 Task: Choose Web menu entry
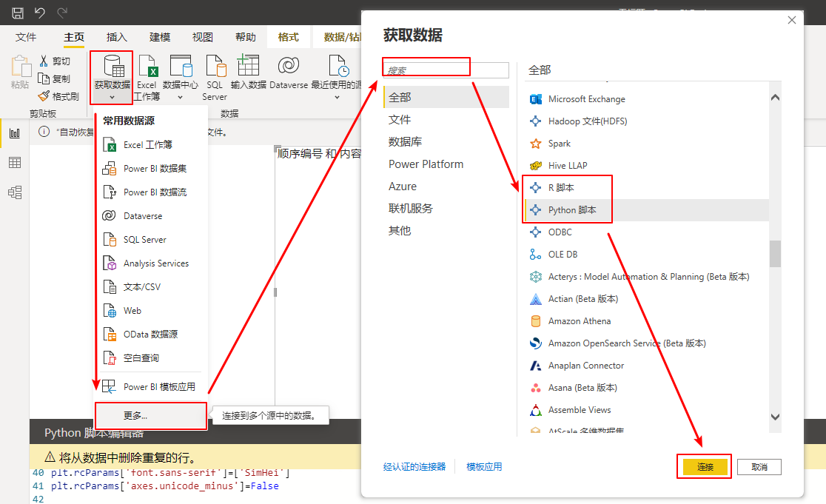click(151, 311)
